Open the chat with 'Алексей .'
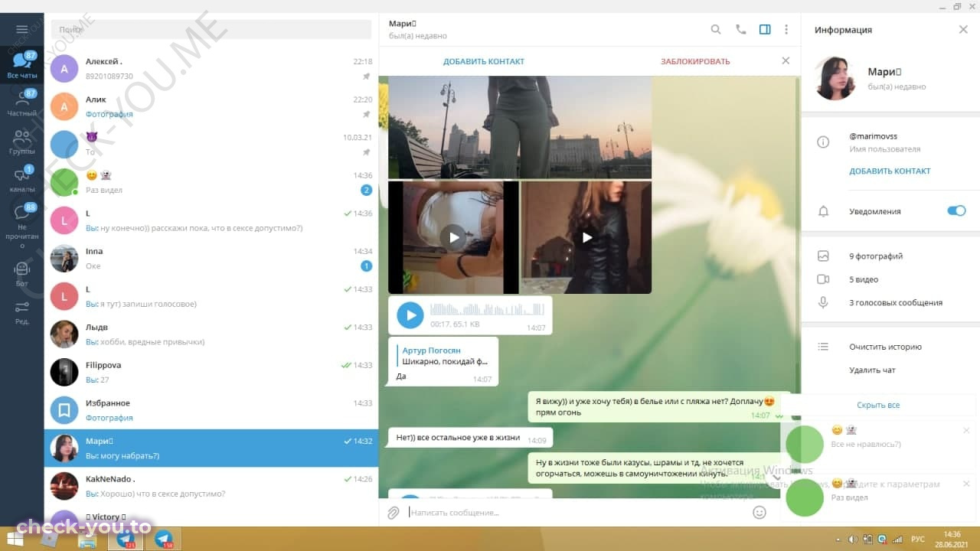The width and height of the screenshot is (980, 551). pos(211,68)
